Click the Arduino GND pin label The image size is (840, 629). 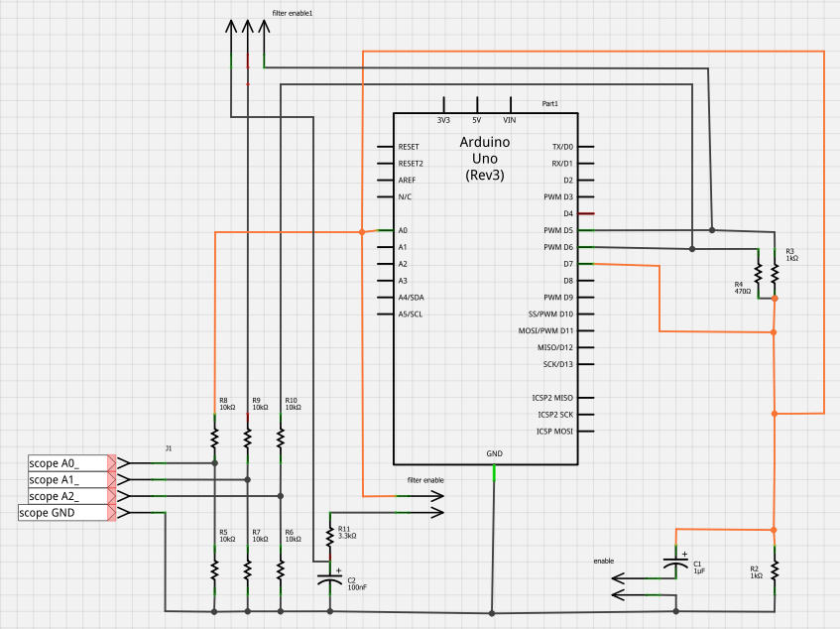494,453
